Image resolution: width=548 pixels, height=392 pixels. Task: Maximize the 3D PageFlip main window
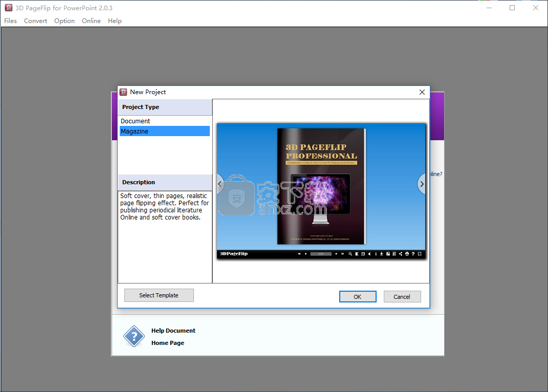pyautogui.click(x=512, y=8)
